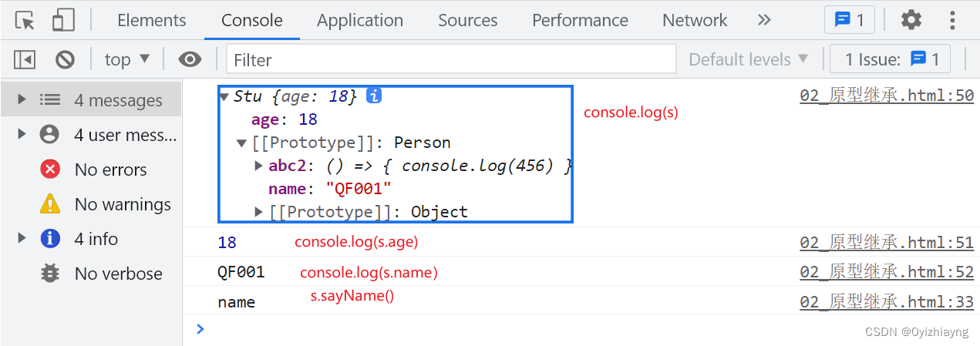Click the issues counter badge in tab bar
Screen dimensions: 980x346
pyautogui.click(x=850, y=20)
